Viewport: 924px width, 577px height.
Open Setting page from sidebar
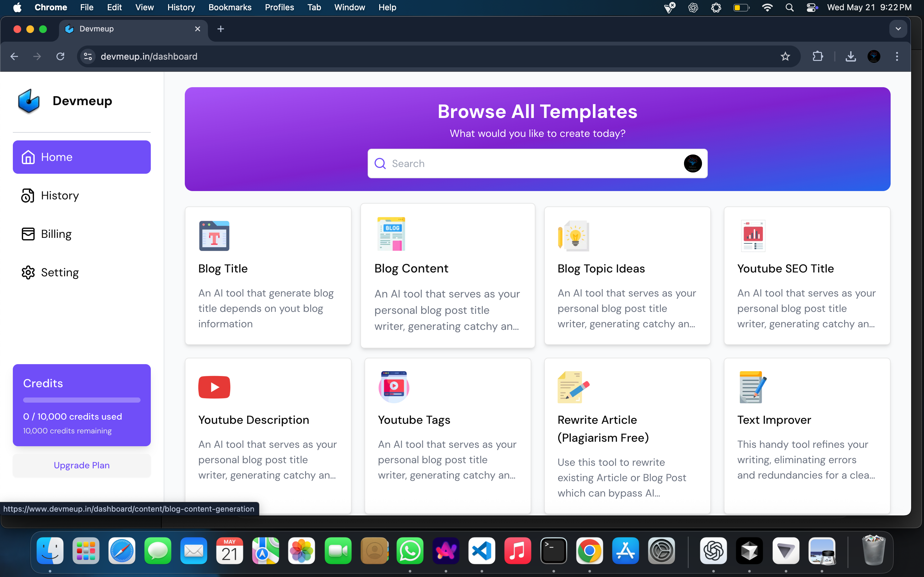click(60, 272)
